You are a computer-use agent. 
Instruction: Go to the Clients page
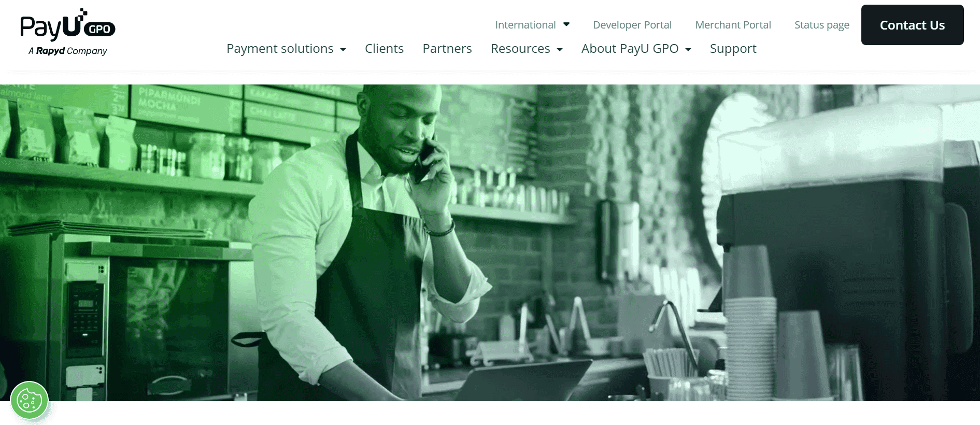(x=384, y=49)
